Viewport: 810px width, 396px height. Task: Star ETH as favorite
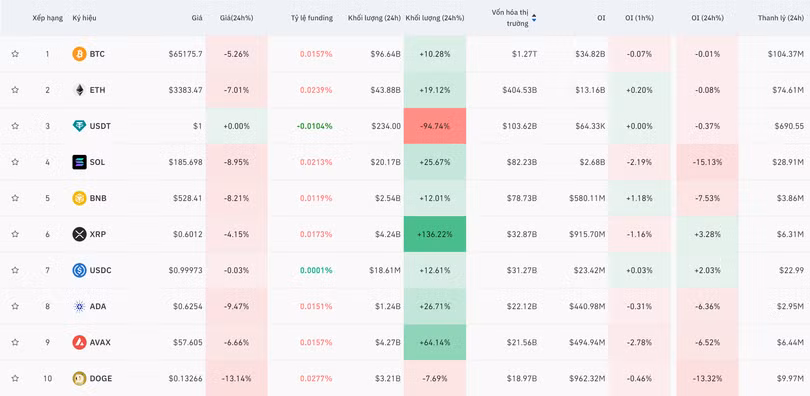click(x=15, y=90)
